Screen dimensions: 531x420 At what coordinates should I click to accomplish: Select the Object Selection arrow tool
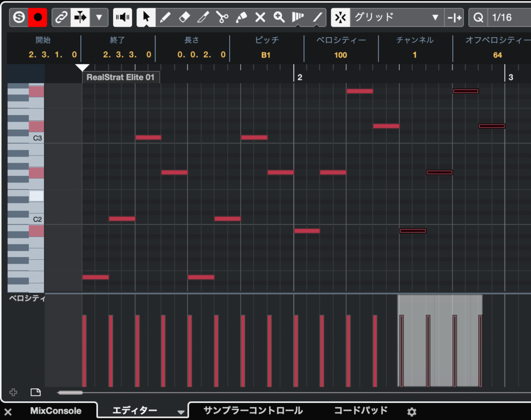click(x=146, y=18)
